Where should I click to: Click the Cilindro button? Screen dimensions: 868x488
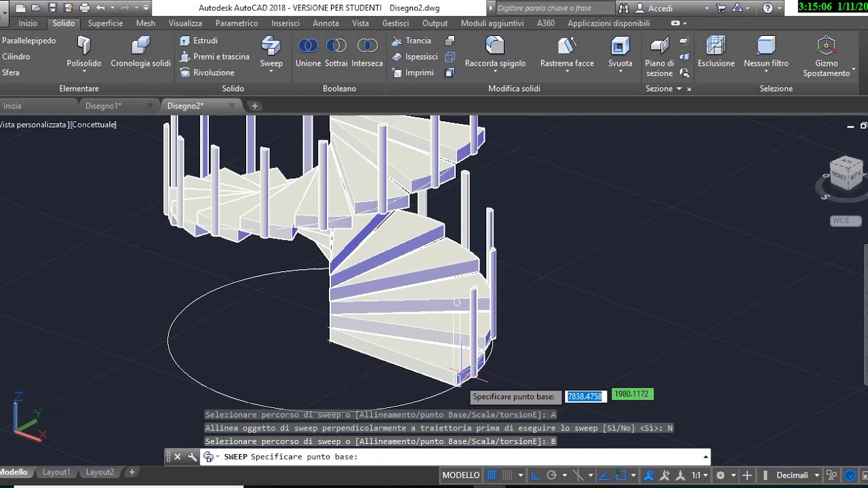click(16, 57)
